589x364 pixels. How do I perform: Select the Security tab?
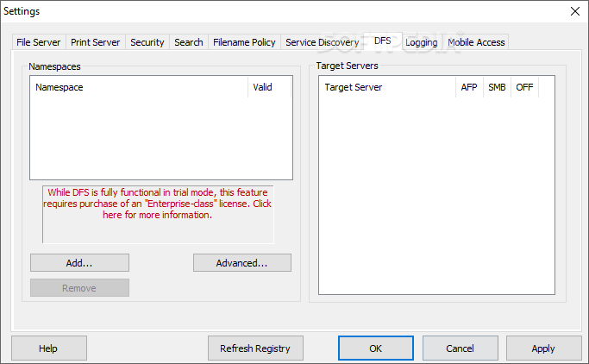tap(147, 42)
